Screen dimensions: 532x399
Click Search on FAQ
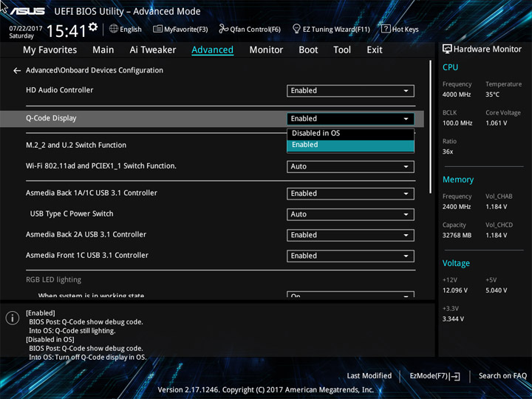pos(502,376)
